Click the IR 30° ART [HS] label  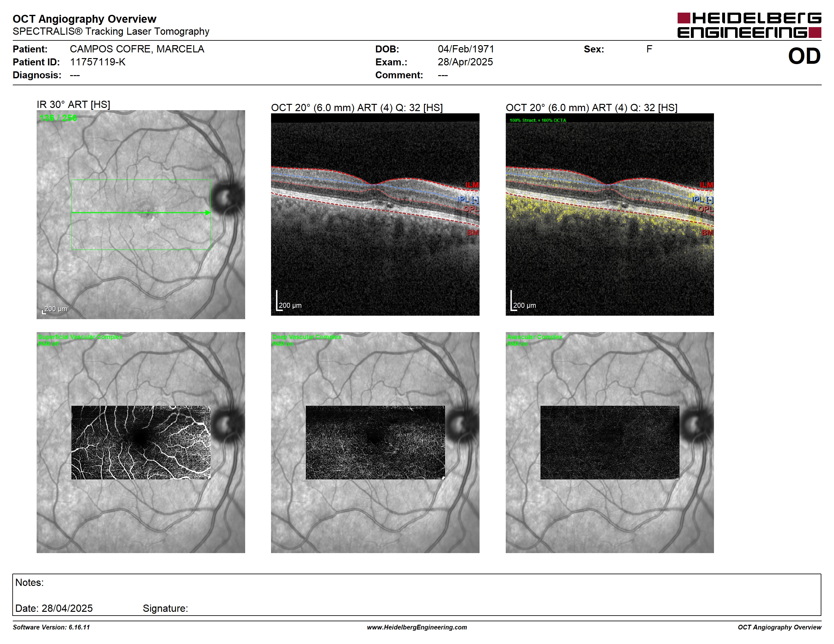[73, 104]
